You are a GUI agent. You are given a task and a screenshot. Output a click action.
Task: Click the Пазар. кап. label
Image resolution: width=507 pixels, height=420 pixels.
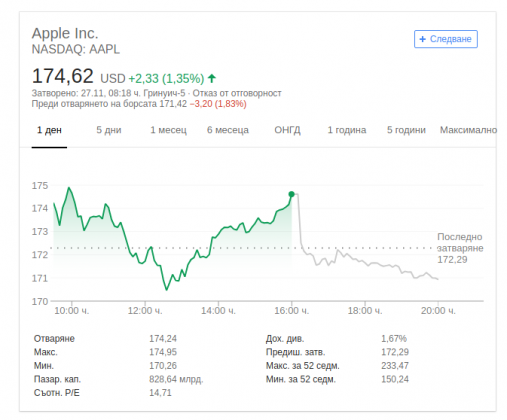click(x=57, y=379)
